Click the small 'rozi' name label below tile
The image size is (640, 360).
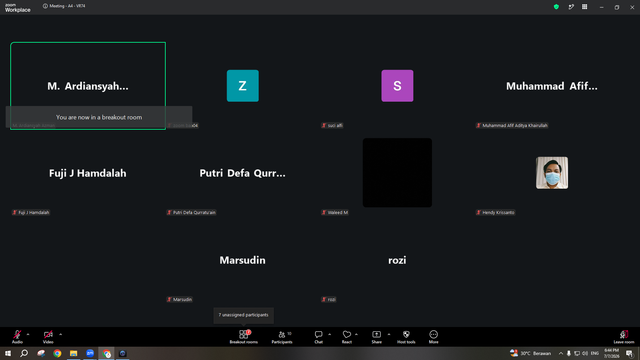329,299
